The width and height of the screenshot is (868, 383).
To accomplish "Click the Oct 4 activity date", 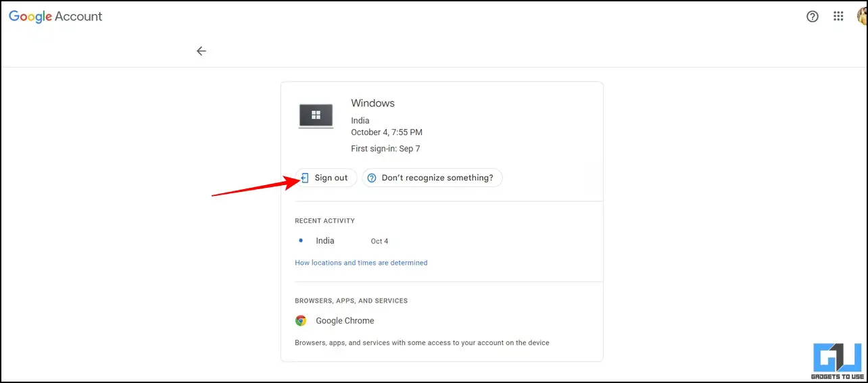I will click(379, 241).
